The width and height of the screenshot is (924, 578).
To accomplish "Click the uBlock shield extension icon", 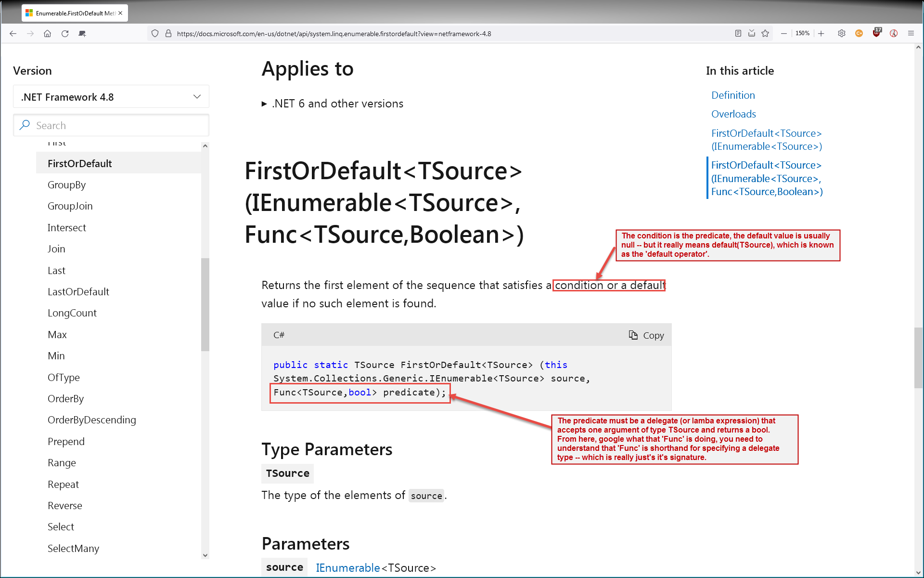I will point(876,33).
